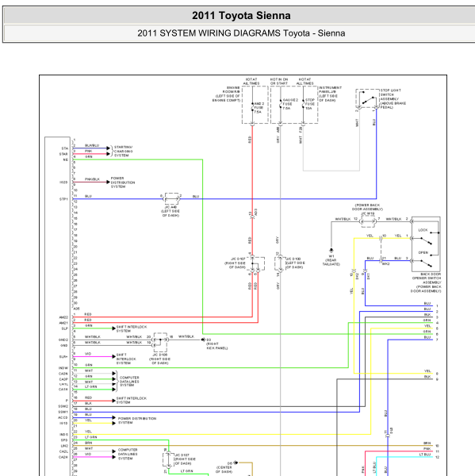Click the heading "2011 Toyota Sienna"
The image size is (475, 476).
241,16
